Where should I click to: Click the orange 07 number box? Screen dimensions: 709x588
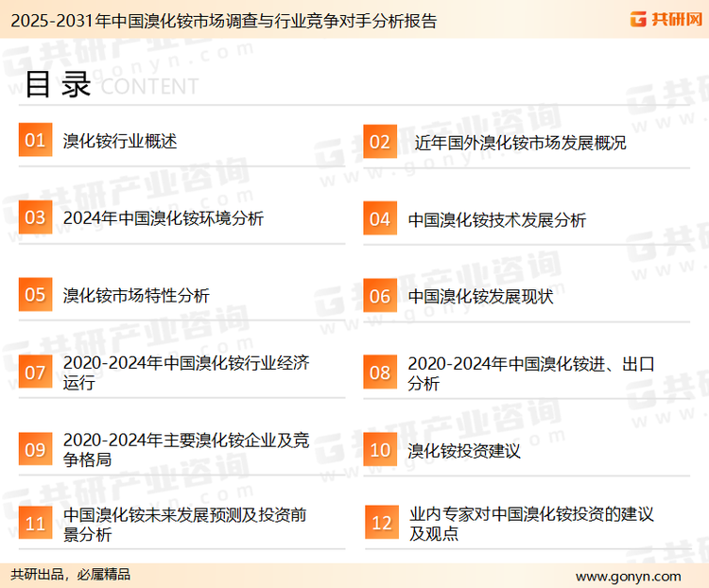coord(35,372)
